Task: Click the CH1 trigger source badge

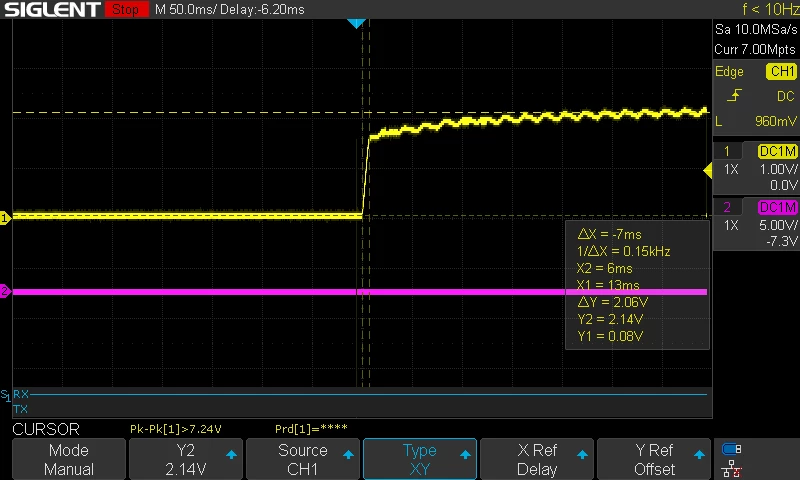Action: pyautogui.click(x=781, y=71)
